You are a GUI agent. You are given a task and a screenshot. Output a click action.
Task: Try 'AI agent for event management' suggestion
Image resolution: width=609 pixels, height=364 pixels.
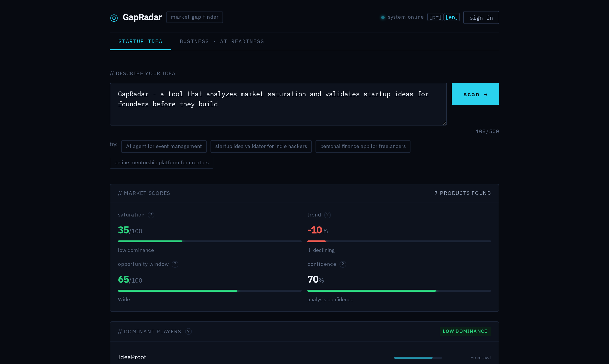pos(164,146)
